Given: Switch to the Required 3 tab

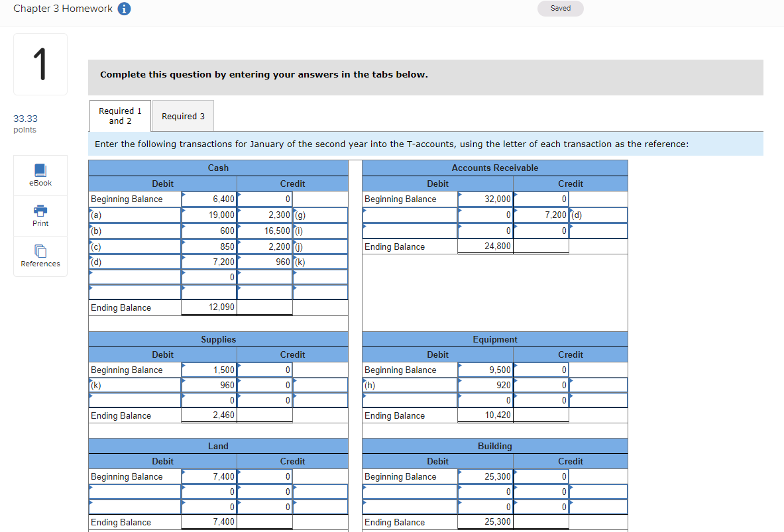Looking at the screenshot, I should 183,116.
